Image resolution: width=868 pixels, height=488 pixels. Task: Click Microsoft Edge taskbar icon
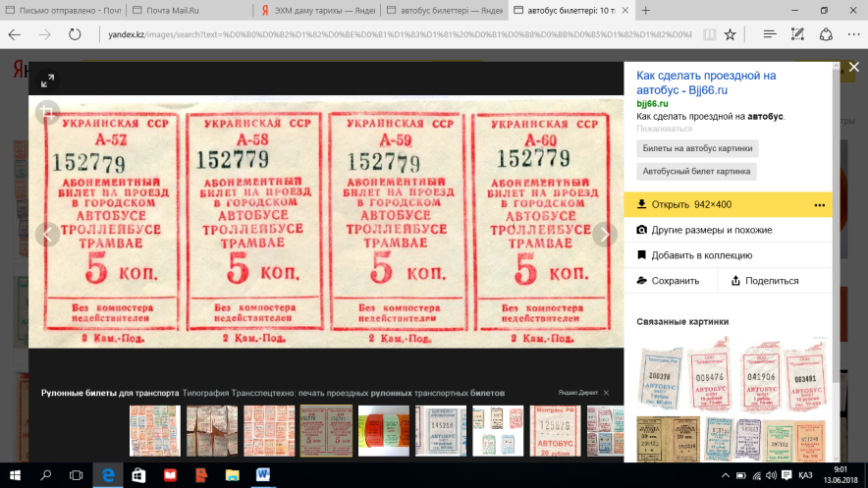click(108, 475)
